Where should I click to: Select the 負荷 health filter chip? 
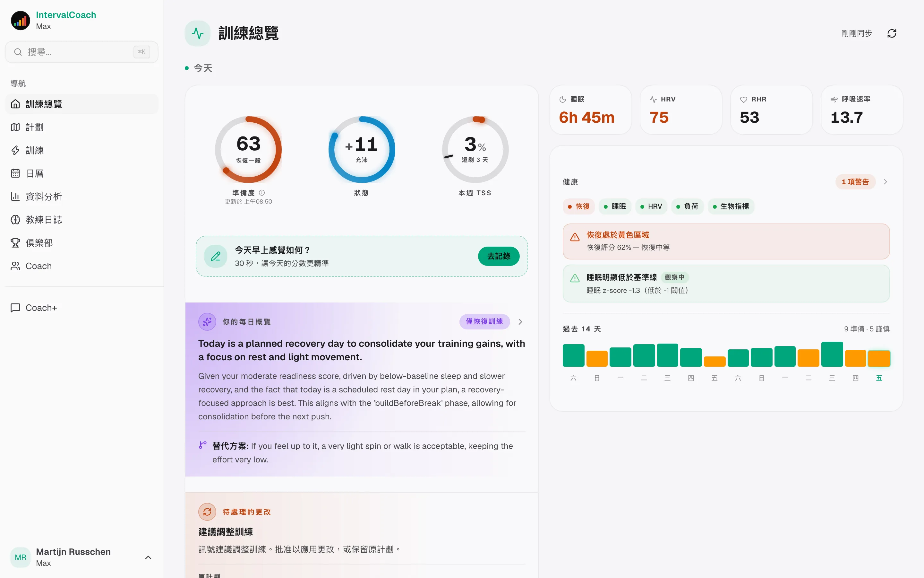pos(687,206)
